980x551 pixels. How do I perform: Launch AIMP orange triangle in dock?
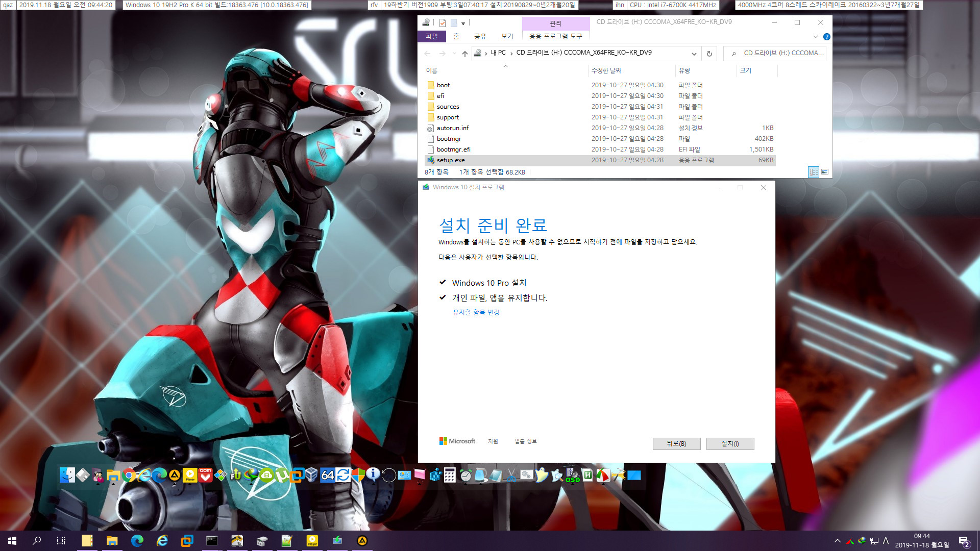tap(175, 475)
